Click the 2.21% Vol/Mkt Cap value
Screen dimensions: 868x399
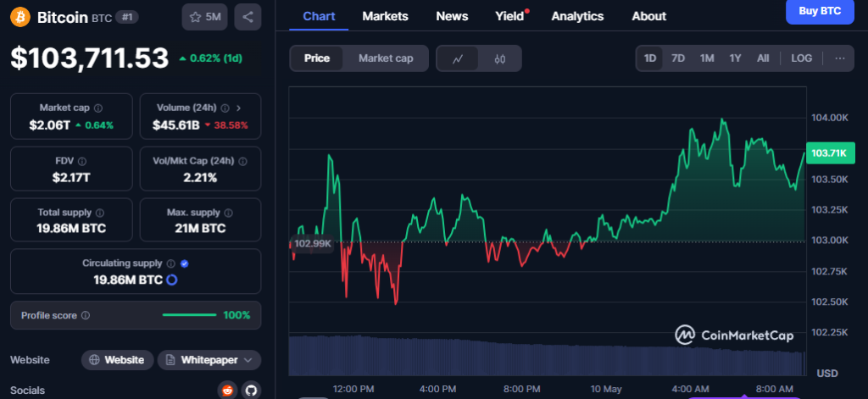(x=200, y=178)
